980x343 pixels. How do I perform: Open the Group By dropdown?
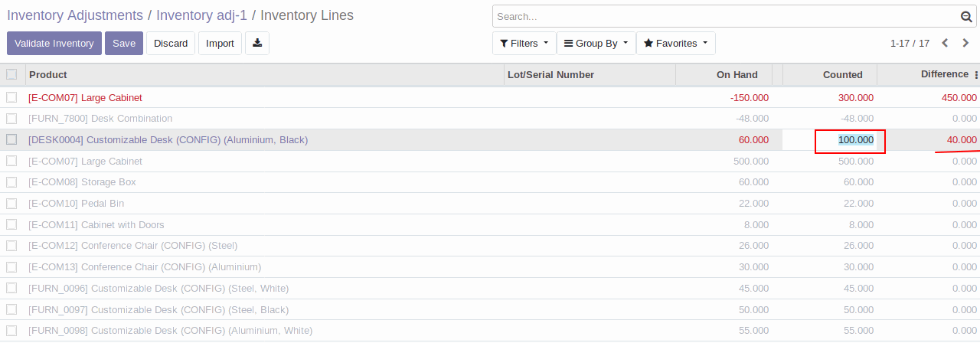(x=596, y=44)
